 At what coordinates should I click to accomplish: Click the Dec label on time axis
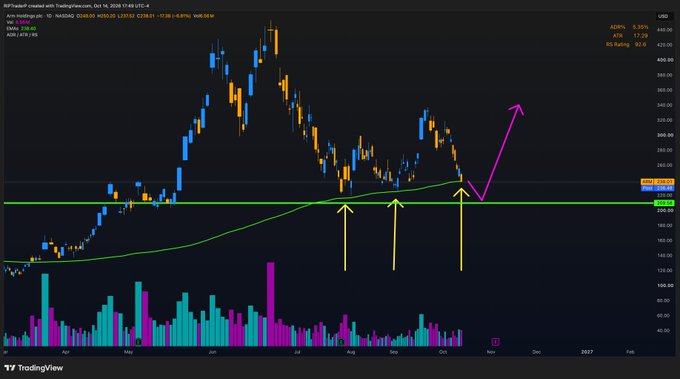(x=536, y=352)
